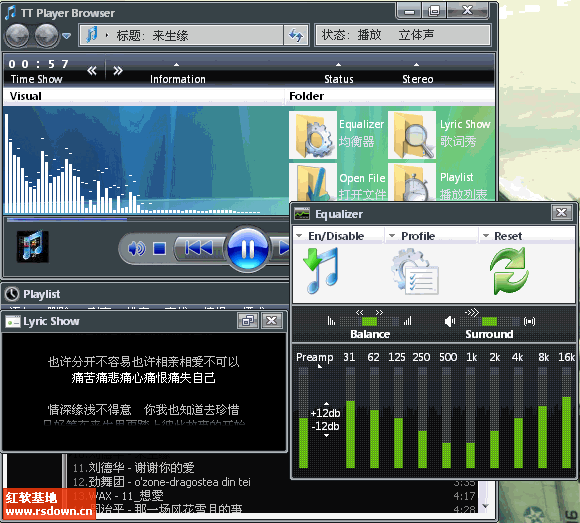Screen dimensions: 580x523
Task: Select the Folder header
Action: (306, 96)
